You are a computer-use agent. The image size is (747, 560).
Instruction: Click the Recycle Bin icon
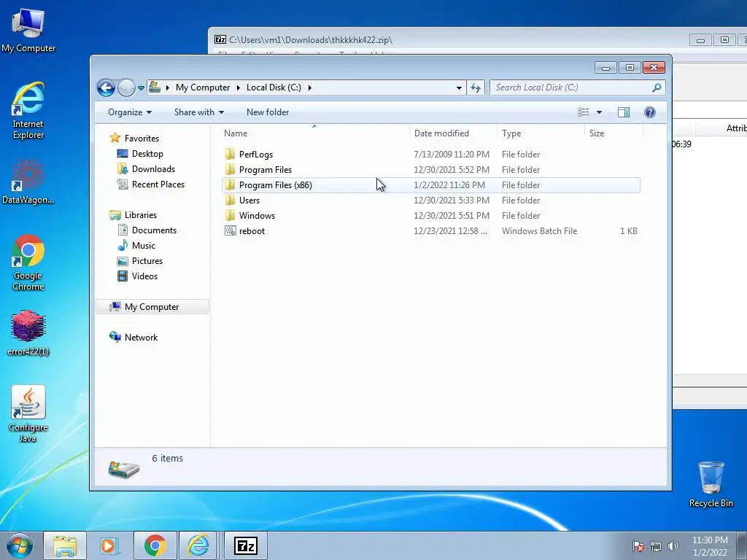711,484
